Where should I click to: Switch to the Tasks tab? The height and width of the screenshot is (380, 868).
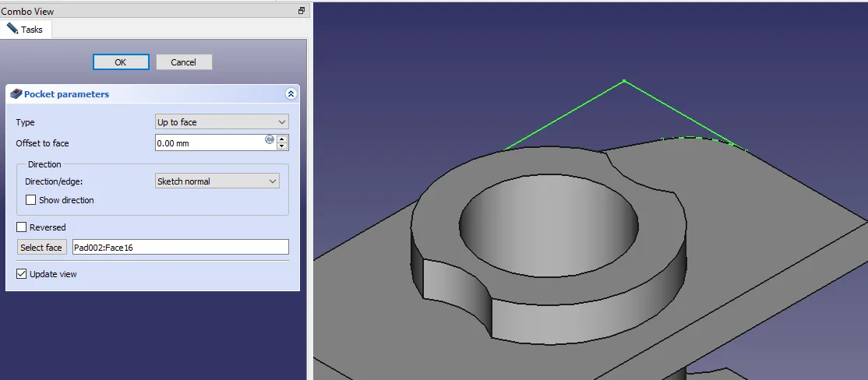pos(26,30)
